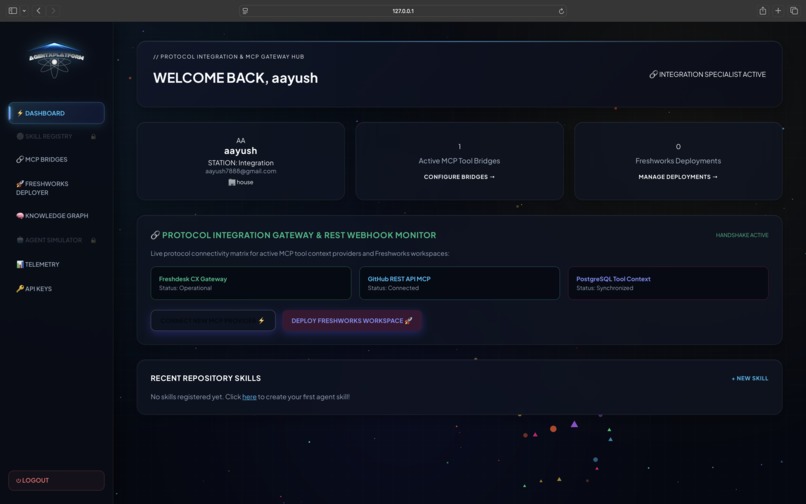
Task: Click the Agent Platform atom logo
Action: click(x=56, y=60)
